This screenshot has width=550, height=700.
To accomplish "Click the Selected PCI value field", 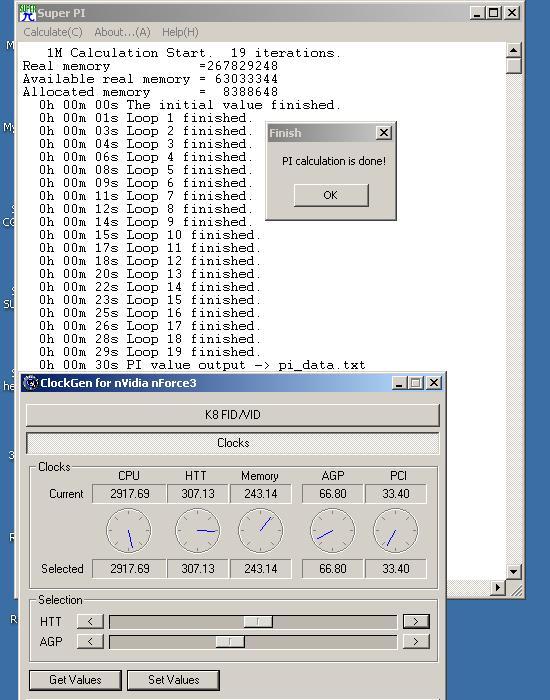I will coord(396,569).
